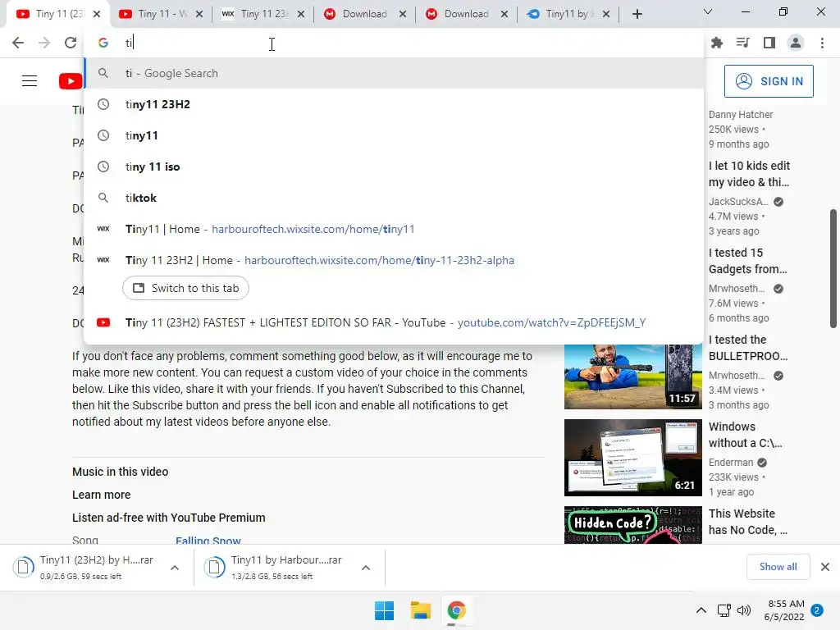Open the Windows Start menu
The width and height of the screenshot is (840, 630).
pos(384,610)
